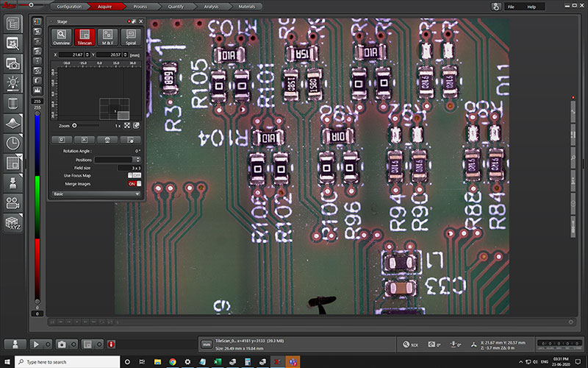The image size is (588, 368).
Task: Choose the M & F scan mode
Action: (107, 36)
